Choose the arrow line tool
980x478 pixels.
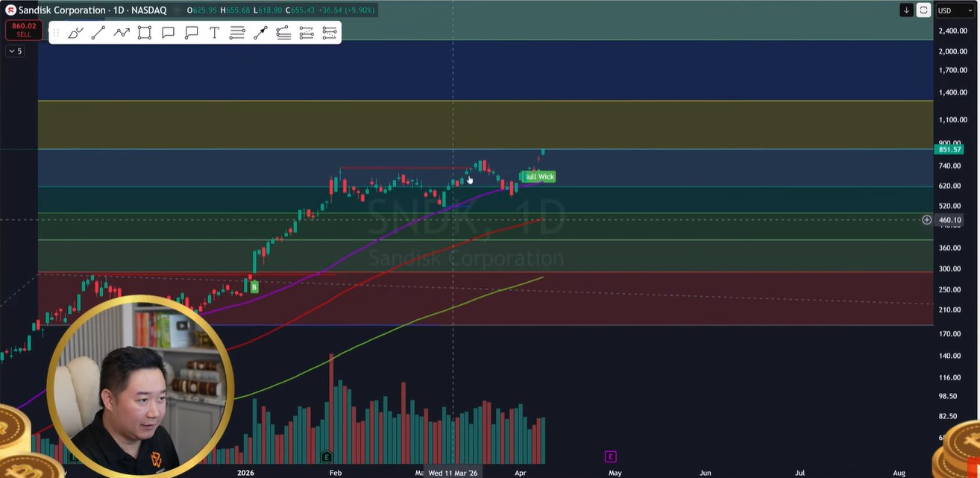(x=260, y=33)
